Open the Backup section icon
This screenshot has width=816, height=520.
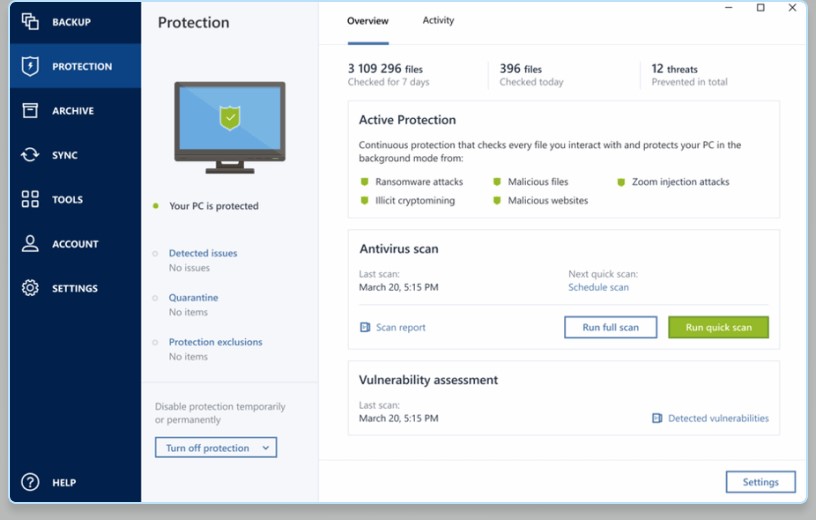coord(30,21)
